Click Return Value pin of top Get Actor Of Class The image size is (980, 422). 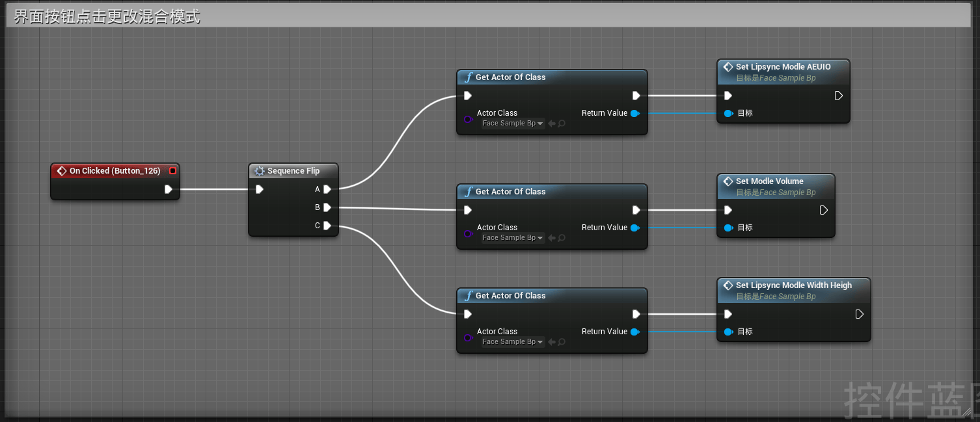click(635, 113)
